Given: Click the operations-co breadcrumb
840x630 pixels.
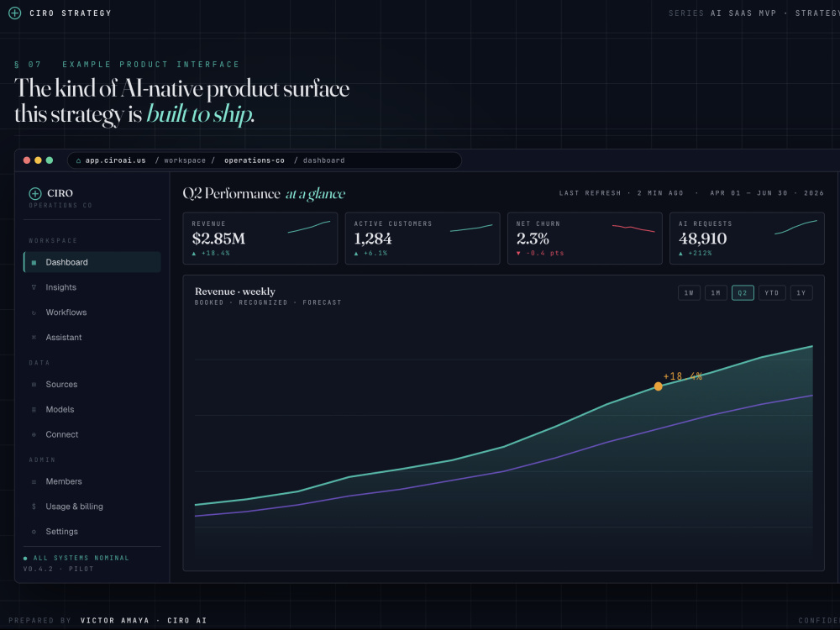Looking at the screenshot, I should (x=255, y=160).
